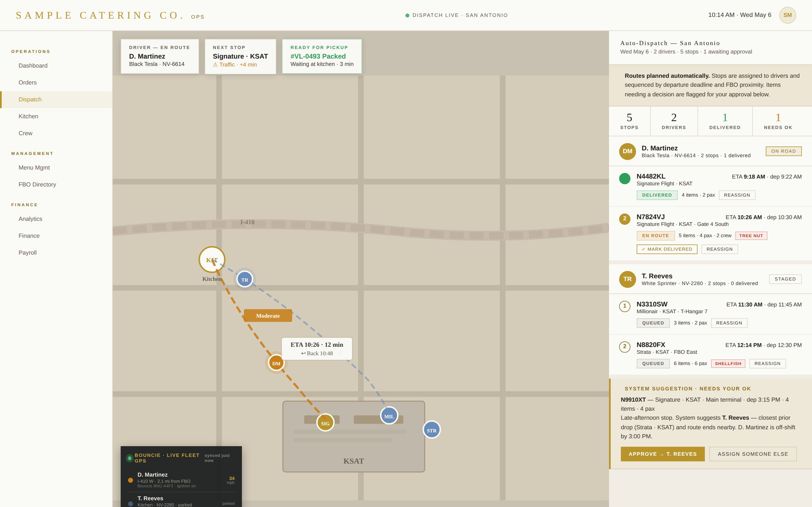The image size is (812, 507).
Task: Click the TR driver marker on map
Action: pyautogui.click(x=245, y=279)
